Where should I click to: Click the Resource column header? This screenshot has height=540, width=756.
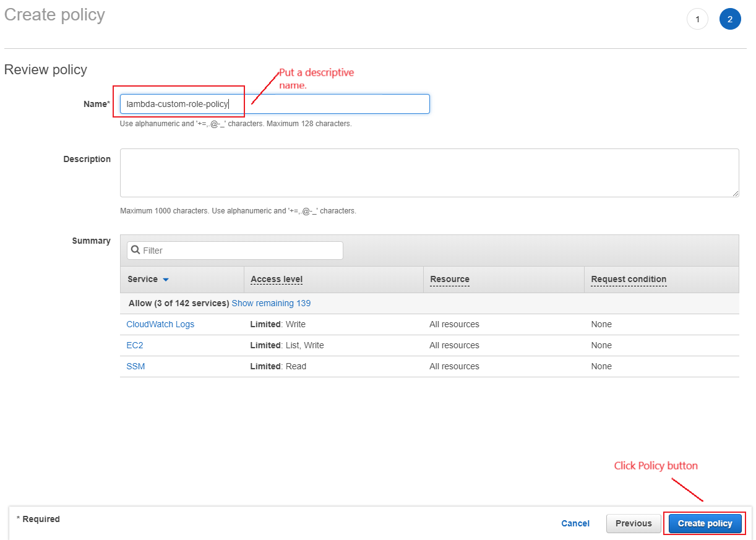tap(449, 279)
